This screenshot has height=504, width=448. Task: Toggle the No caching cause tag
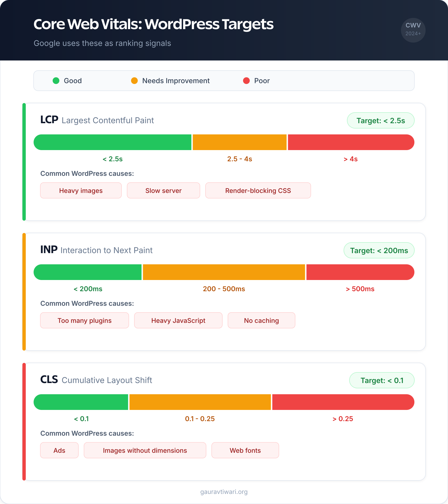[261, 320]
